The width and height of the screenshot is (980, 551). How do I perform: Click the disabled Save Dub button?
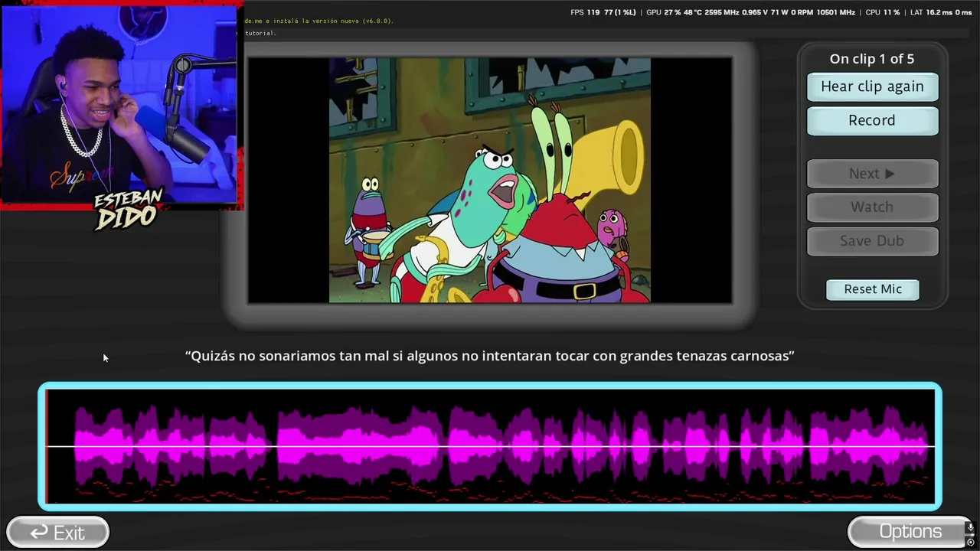pyautogui.click(x=872, y=240)
